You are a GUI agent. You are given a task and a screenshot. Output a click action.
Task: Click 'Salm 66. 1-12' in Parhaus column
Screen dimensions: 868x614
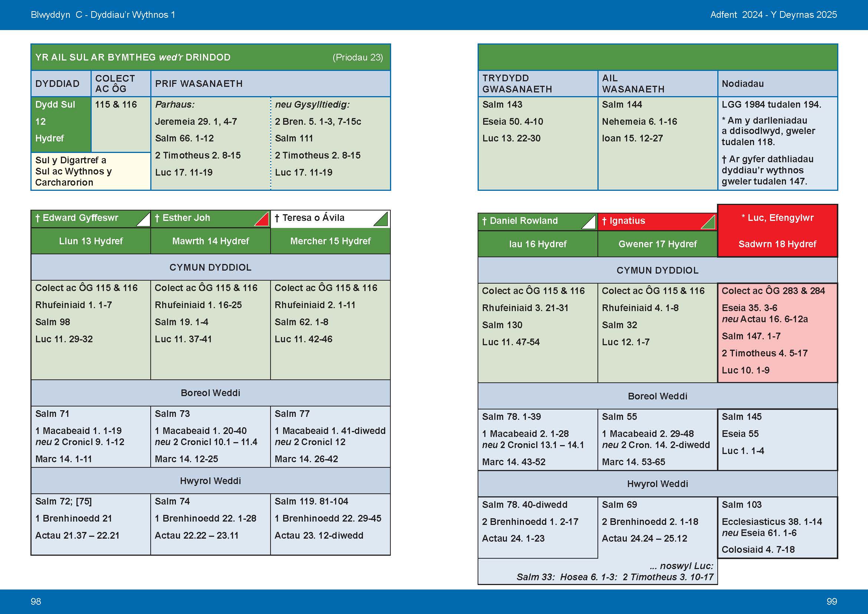(184, 138)
